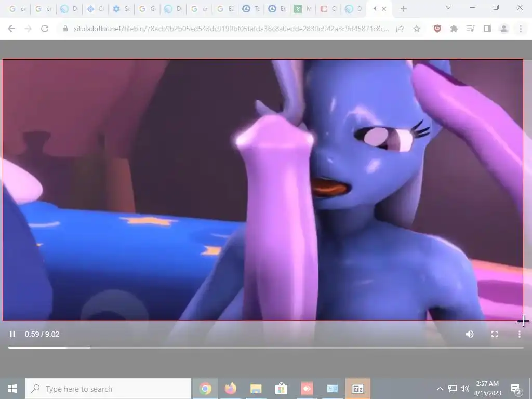The width and height of the screenshot is (532, 399).
Task: Open Microsoft Store from the taskbar
Action: tap(281, 389)
